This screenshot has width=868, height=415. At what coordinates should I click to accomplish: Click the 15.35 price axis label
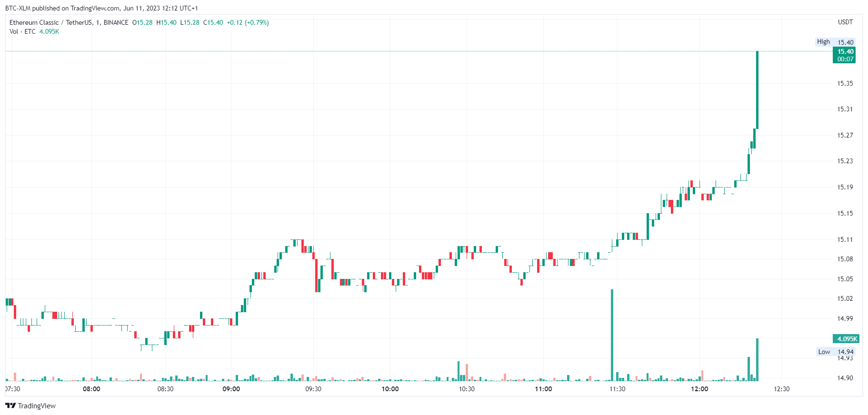[845, 83]
